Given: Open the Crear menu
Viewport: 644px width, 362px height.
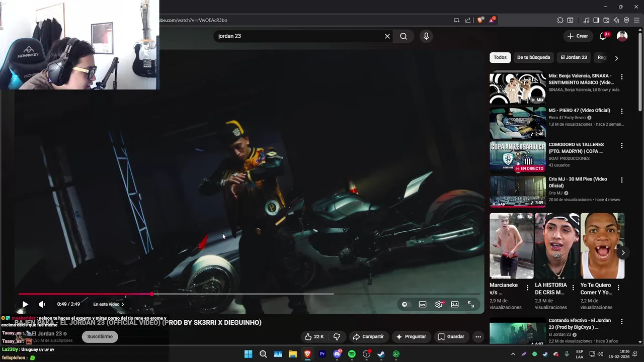Looking at the screenshot, I should click(578, 36).
